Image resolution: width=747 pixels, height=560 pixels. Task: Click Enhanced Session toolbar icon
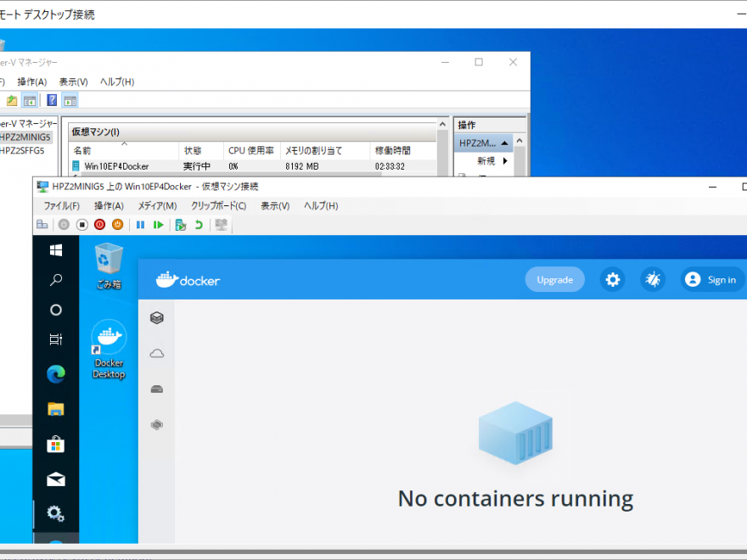pyautogui.click(x=221, y=225)
